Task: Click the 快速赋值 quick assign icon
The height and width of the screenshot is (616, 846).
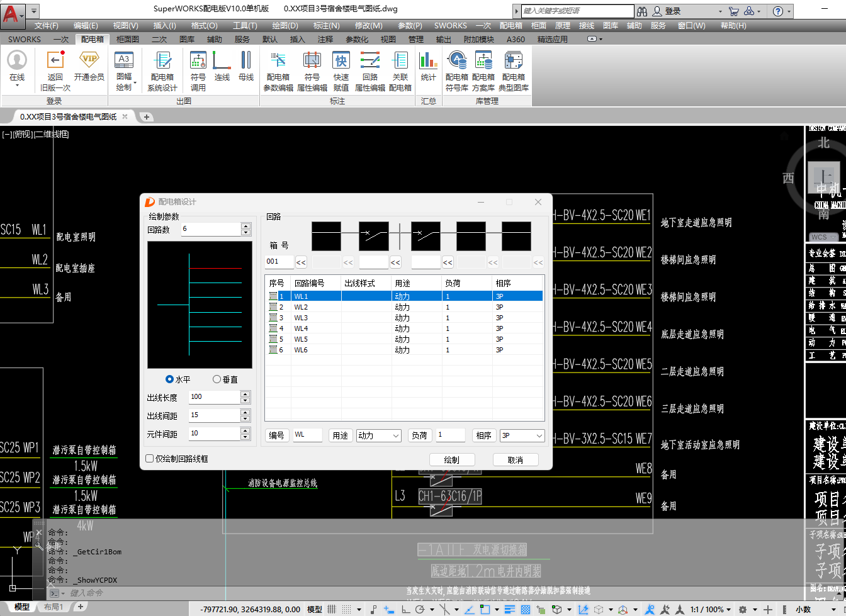Action: point(341,61)
